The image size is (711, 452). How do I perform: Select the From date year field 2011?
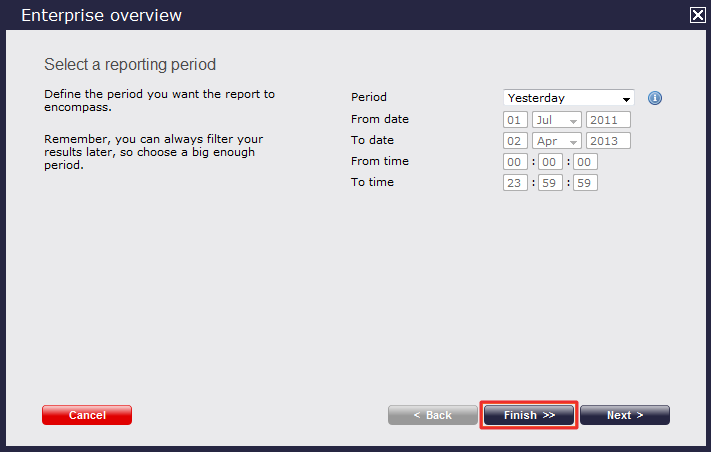(608, 120)
